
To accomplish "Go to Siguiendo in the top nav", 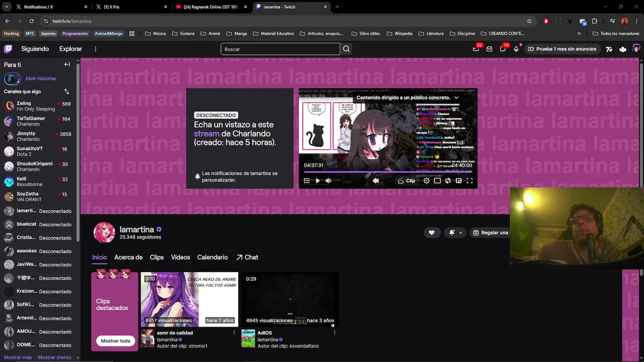I will (x=35, y=49).
